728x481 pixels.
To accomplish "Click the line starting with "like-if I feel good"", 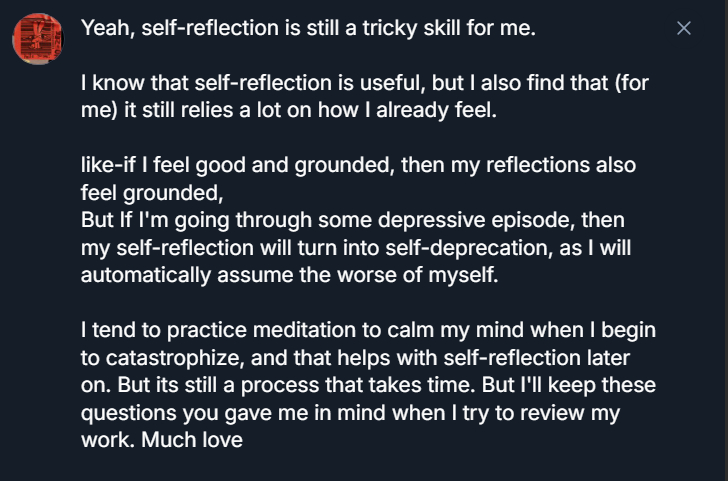I will tap(358, 165).
